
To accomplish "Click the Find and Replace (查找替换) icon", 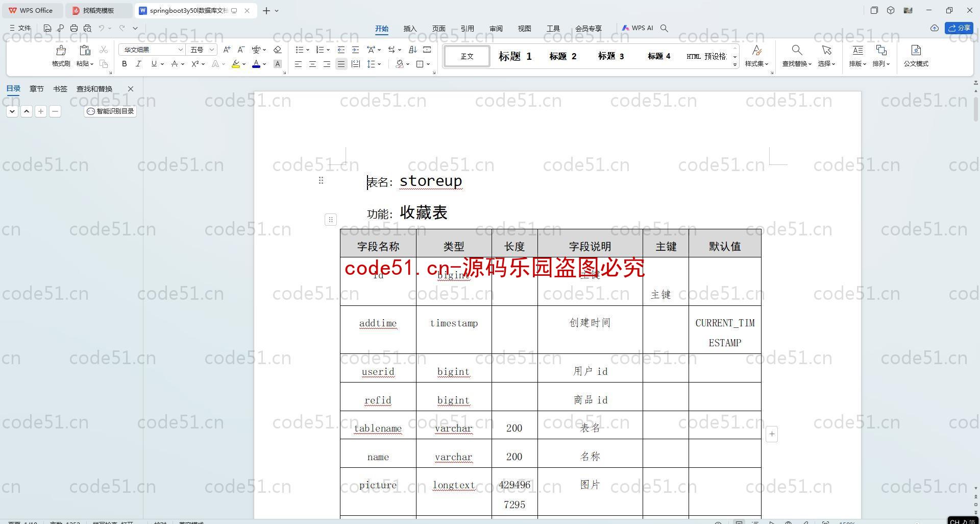I will 797,50.
